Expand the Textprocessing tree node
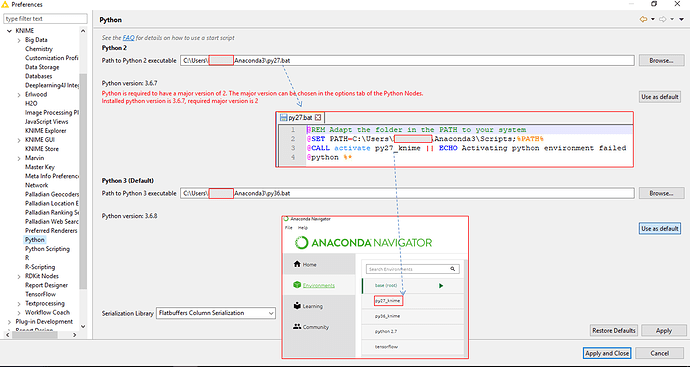This screenshot has width=690, height=367. pos(19,304)
